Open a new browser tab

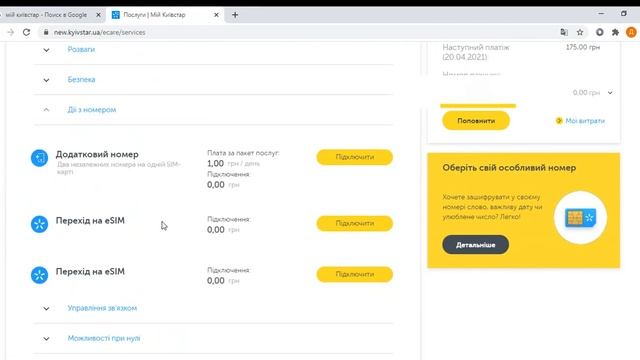coord(235,15)
